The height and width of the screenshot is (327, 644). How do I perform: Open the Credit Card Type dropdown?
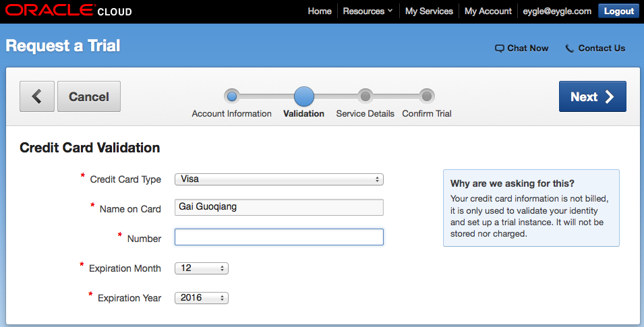[x=279, y=179]
